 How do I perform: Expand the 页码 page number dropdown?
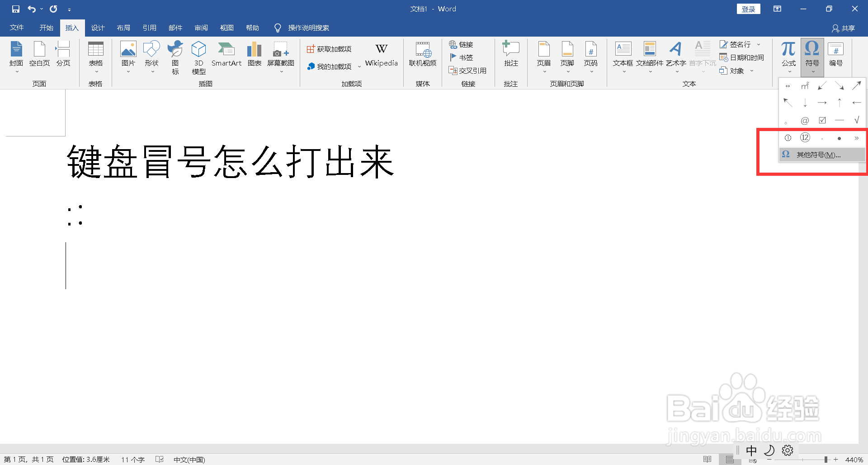click(591, 71)
